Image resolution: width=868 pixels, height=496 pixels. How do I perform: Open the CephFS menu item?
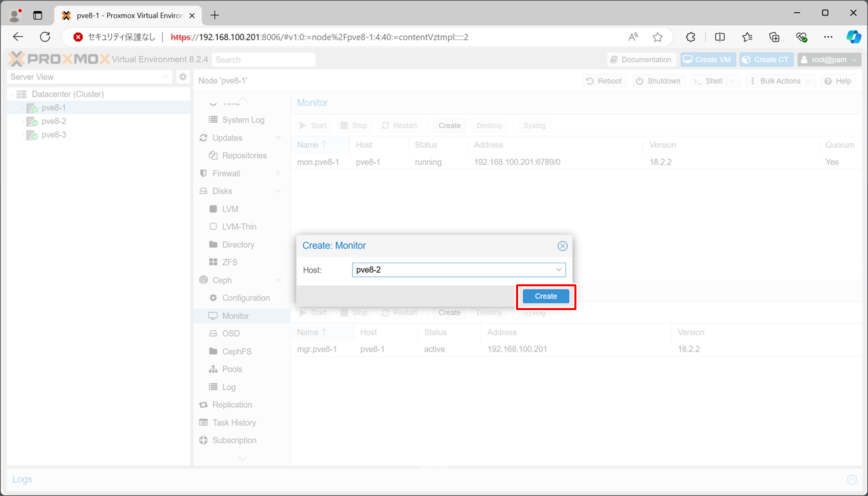(x=236, y=351)
